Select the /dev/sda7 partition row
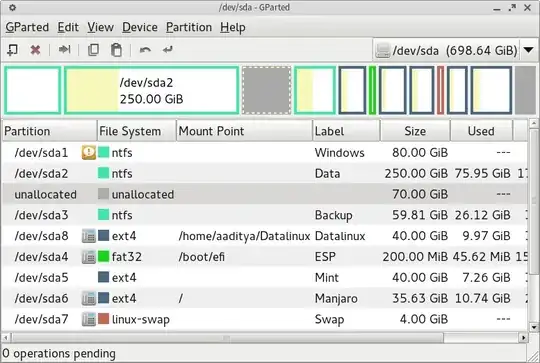Image resolution: width=540 pixels, height=363 pixels. tap(264, 319)
